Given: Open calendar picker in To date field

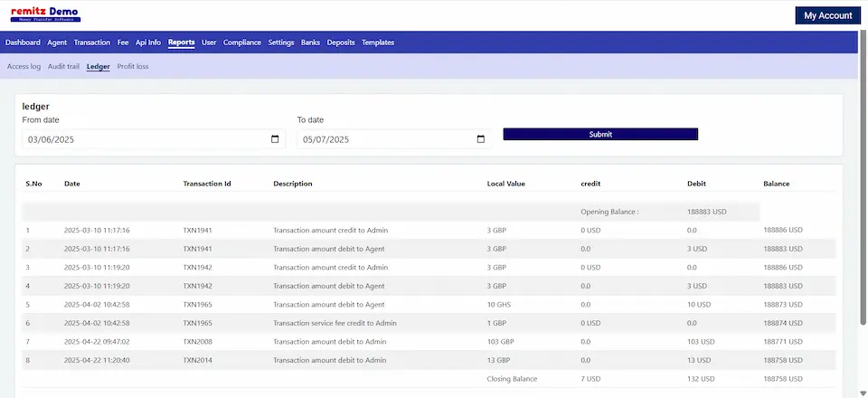Looking at the screenshot, I should (480, 139).
